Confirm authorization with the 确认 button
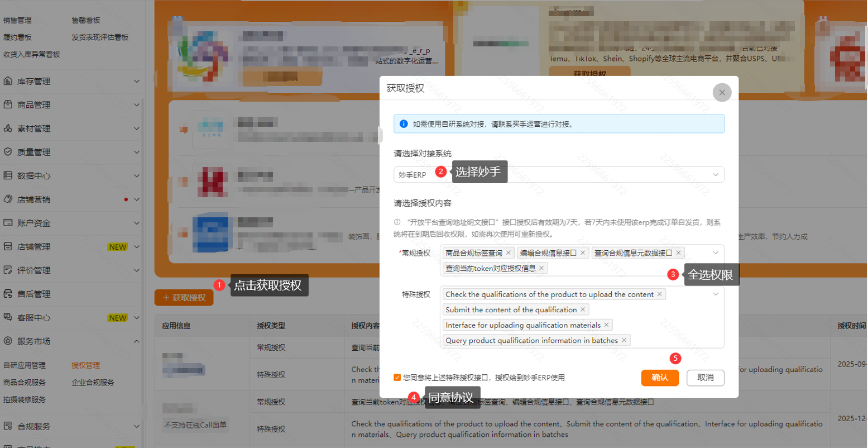 click(x=660, y=378)
